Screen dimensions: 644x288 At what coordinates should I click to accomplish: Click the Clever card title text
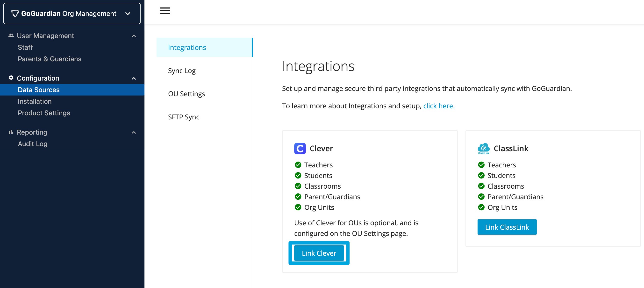coord(321,149)
